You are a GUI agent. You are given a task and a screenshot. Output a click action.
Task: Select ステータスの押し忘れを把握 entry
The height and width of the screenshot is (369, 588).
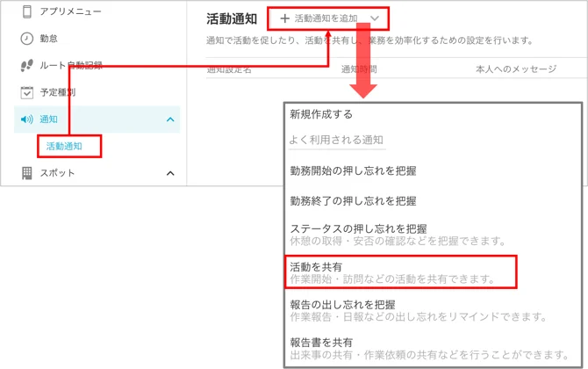tap(398, 235)
